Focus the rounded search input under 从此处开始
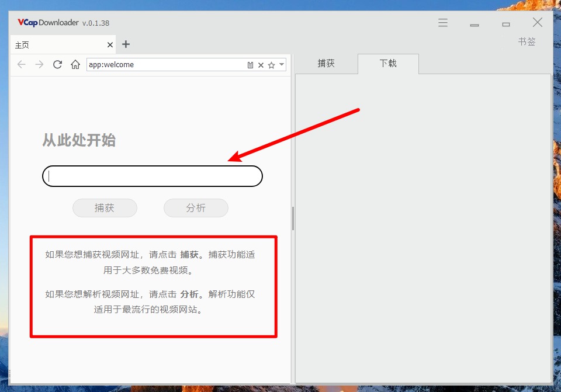 pos(152,176)
